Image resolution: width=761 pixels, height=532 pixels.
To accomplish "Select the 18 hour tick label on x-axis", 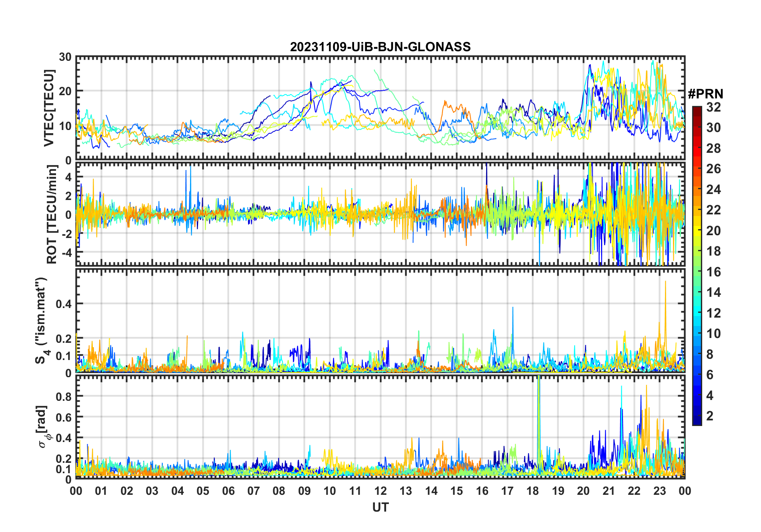I will point(533,491).
